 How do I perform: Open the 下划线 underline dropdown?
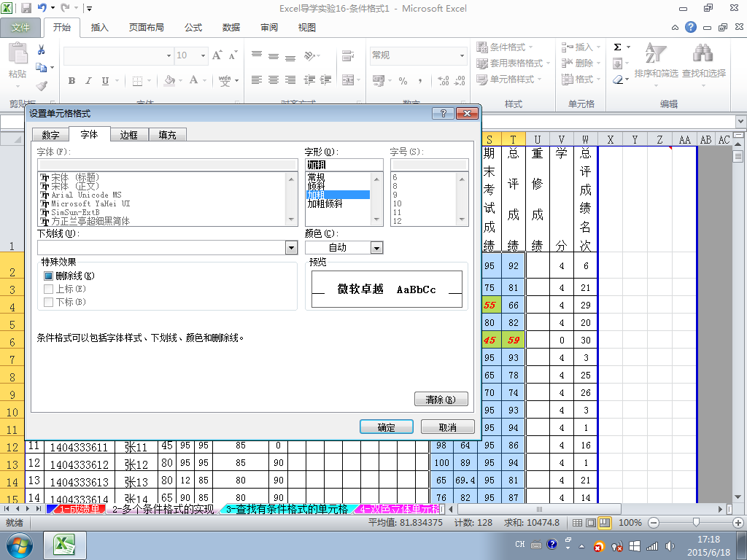pos(292,247)
